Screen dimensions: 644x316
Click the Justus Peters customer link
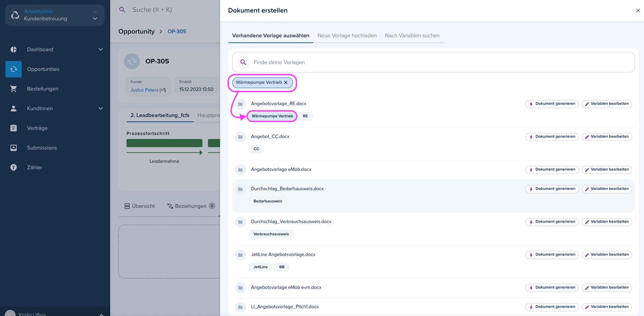tap(144, 90)
